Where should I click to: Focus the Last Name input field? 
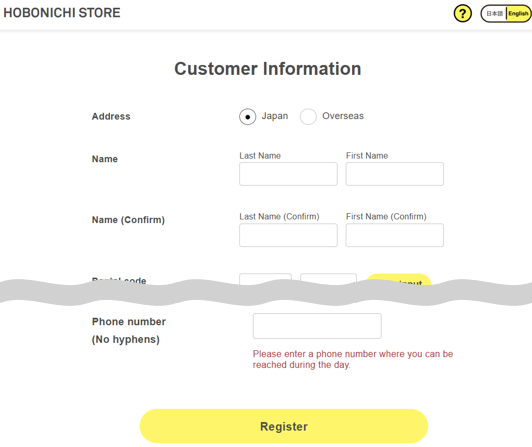(288, 174)
